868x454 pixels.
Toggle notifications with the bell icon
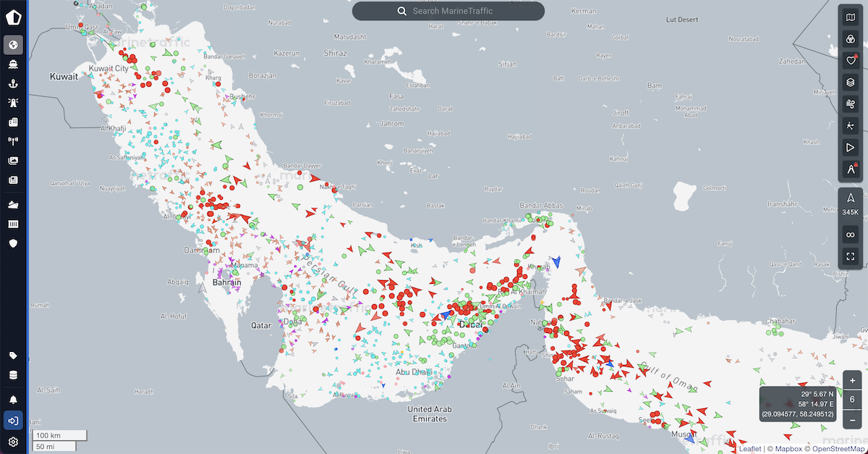tap(13, 398)
